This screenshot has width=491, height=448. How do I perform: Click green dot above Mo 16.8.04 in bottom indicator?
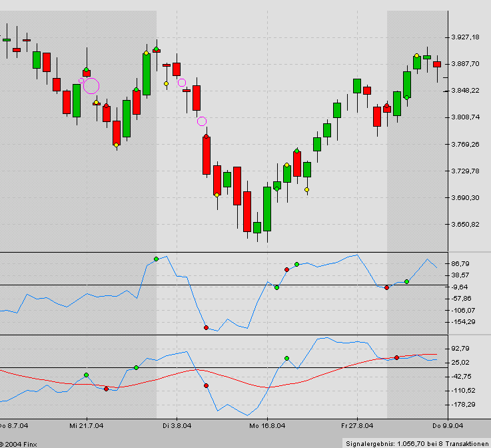point(286,359)
